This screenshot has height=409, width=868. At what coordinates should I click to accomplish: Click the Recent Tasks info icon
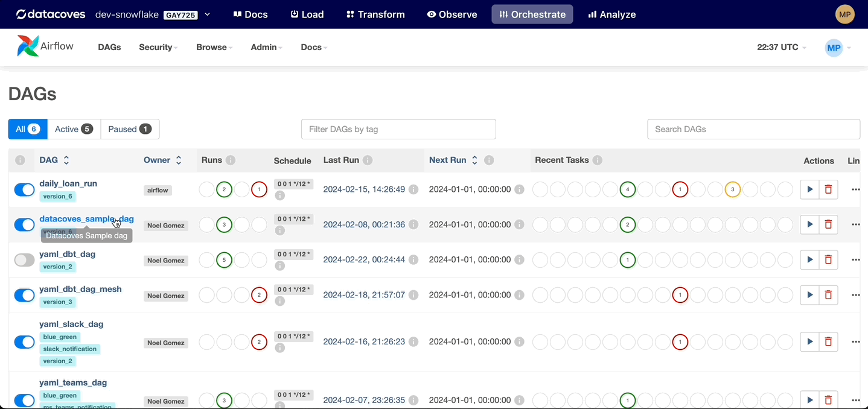598,160
